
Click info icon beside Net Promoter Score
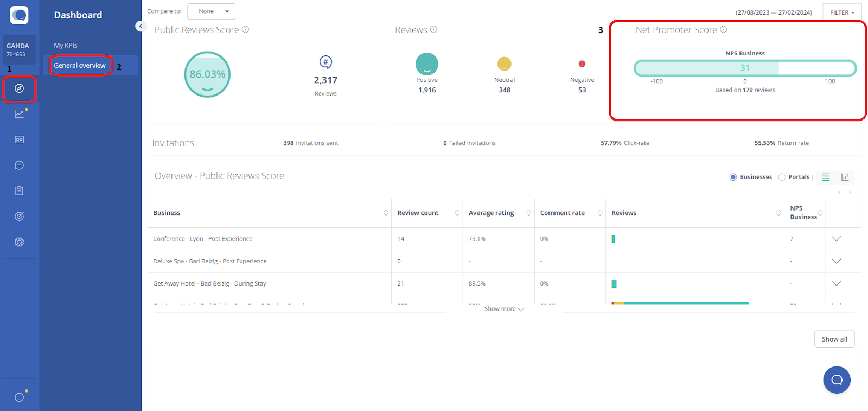[x=724, y=29]
